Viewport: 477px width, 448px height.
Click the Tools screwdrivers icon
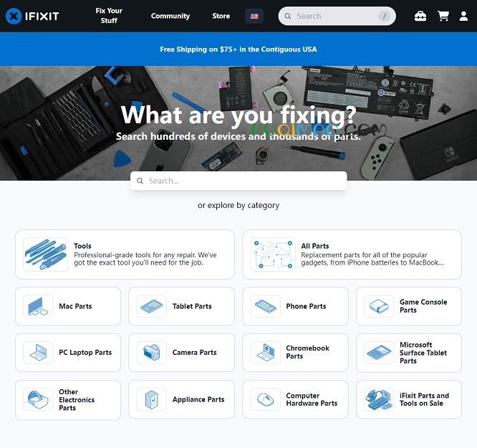(46, 254)
